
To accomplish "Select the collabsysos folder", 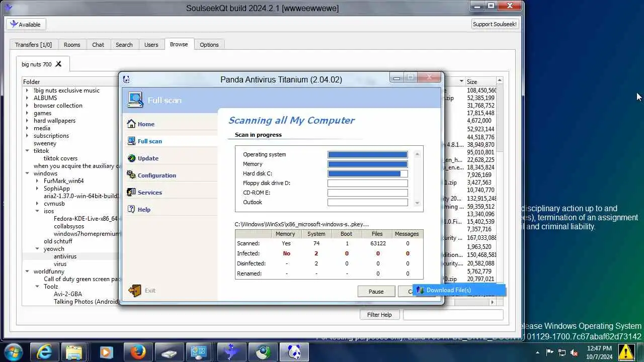I will (69, 226).
